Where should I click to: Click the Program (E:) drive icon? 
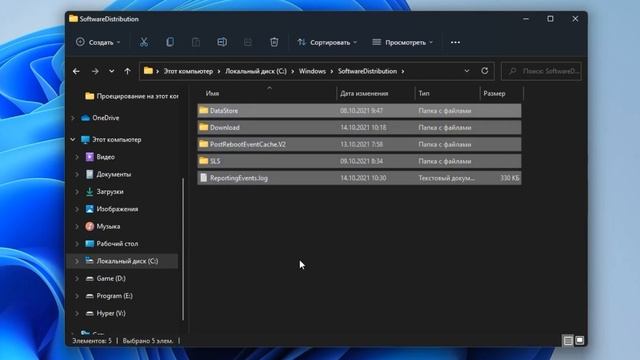tap(89, 296)
